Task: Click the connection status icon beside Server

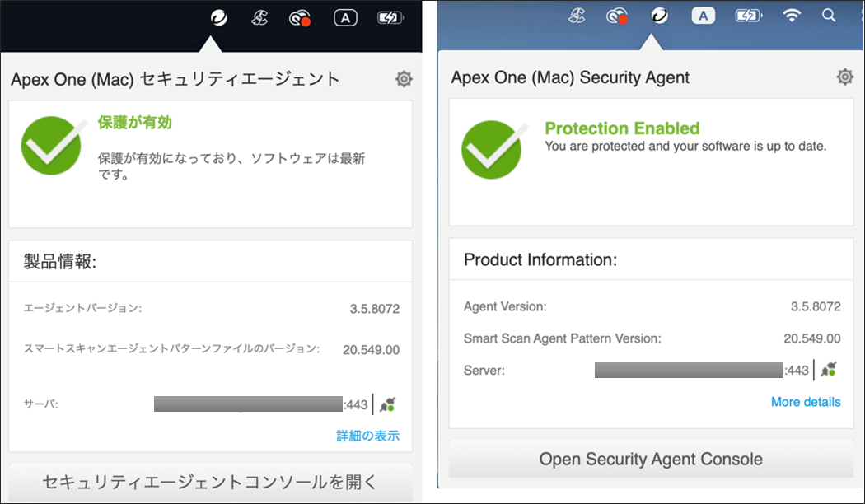Action: [x=829, y=371]
